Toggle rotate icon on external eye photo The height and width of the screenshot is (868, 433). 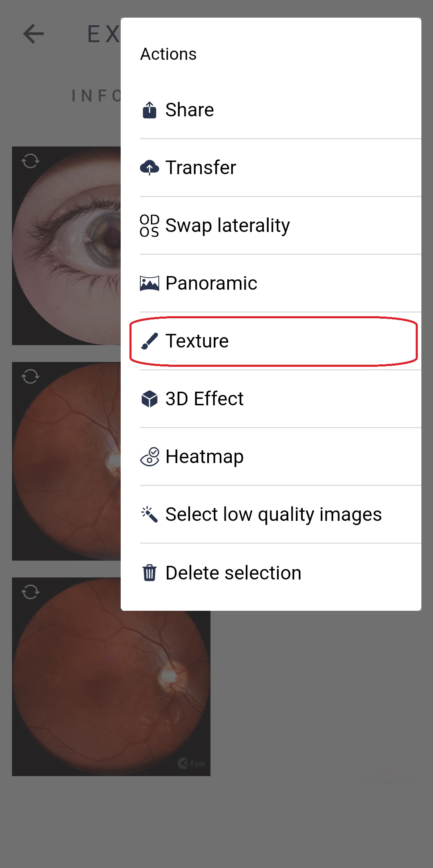[x=30, y=161]
